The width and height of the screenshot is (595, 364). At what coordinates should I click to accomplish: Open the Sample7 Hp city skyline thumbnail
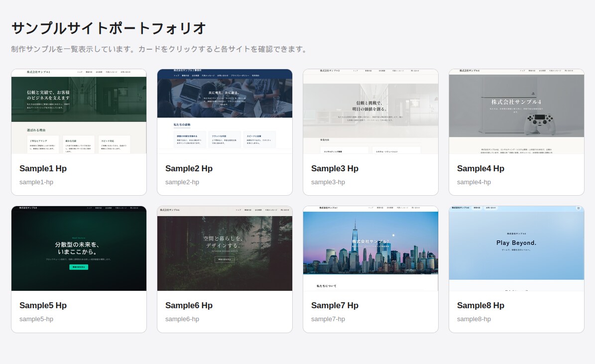(x=371, y=248)
